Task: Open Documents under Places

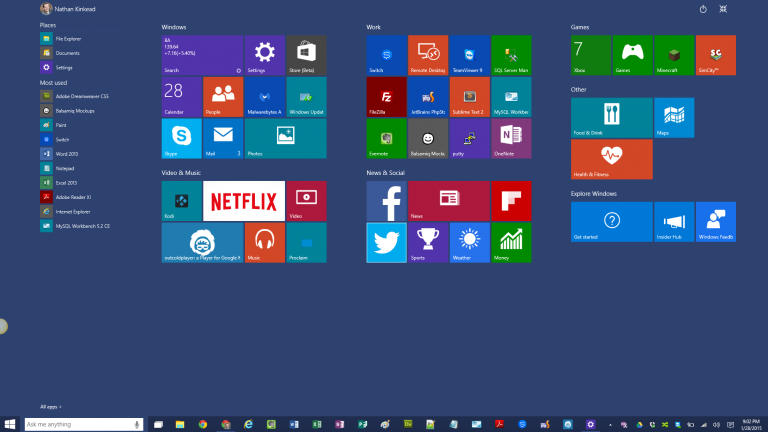Action: 60,53
